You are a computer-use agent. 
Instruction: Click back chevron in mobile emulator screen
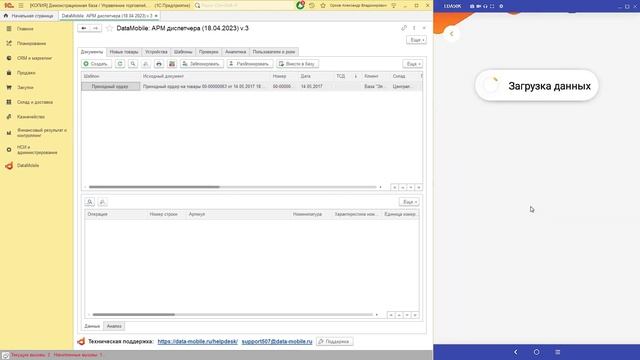coord(451,34)
